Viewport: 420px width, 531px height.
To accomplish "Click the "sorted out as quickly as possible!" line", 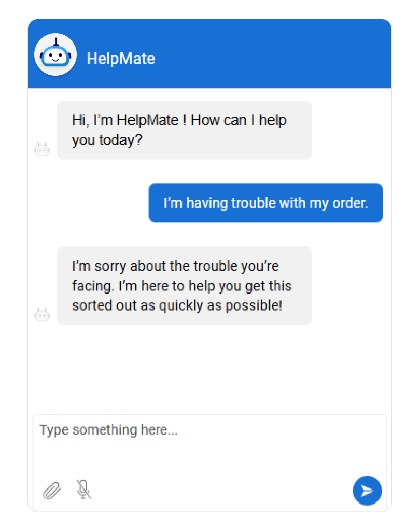I will [177, 305].
